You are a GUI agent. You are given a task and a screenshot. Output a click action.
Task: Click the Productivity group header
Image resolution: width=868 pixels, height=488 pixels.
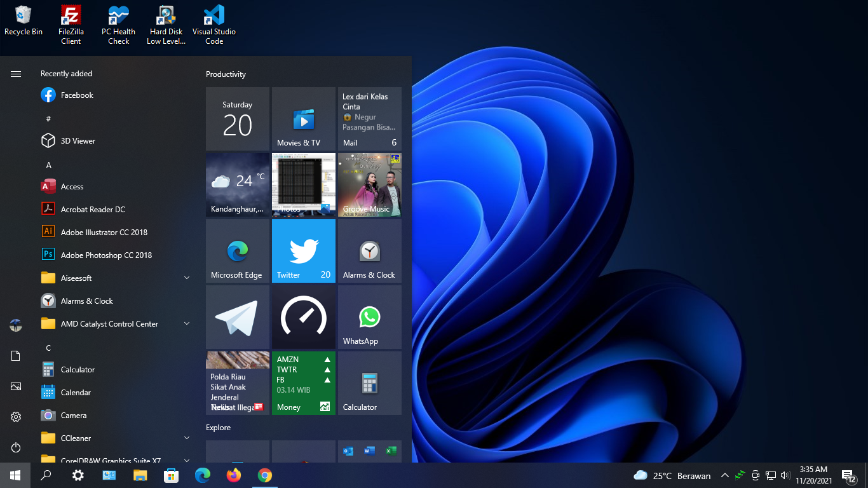click(x=226, y=74)
